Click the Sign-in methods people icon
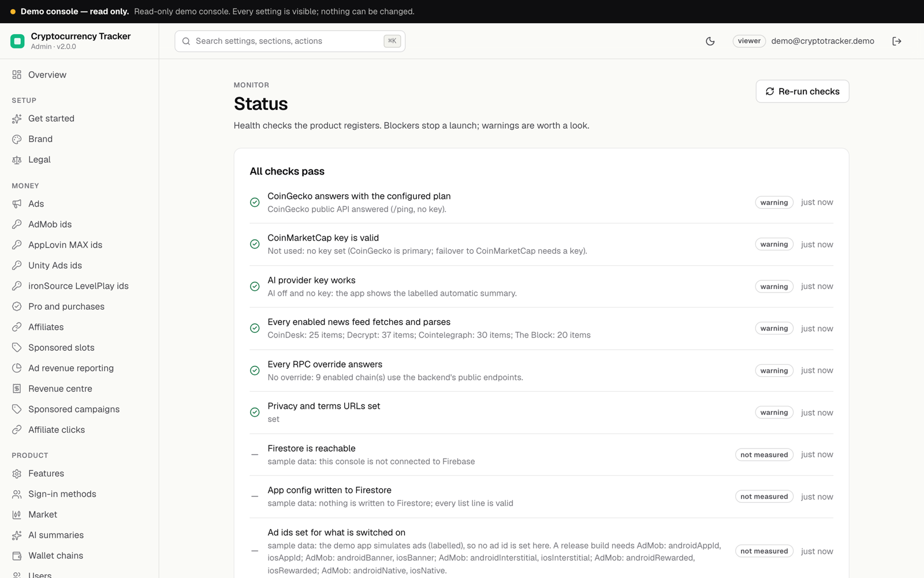Image resolution: width=924 pixels, height=578 pixels. click(x=17, y=494)
